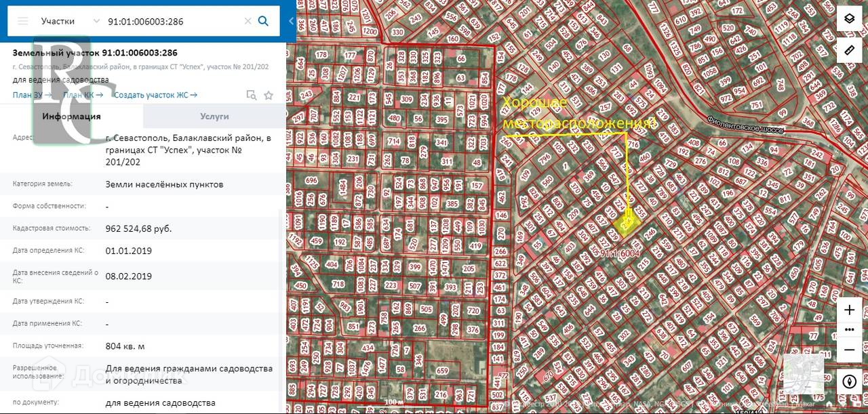Switch to the Услуги tab
Viewport: 868px width, 414px height.
pos(215,116)
